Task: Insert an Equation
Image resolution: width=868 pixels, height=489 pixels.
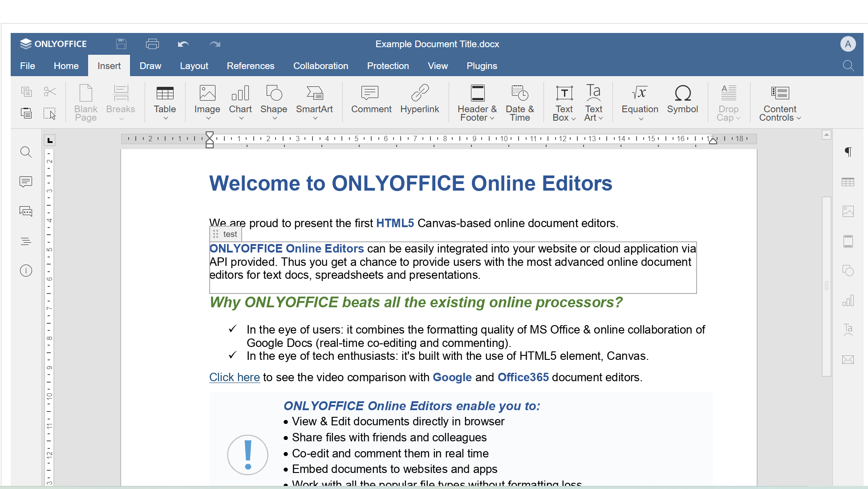Action: click(640, 103)
